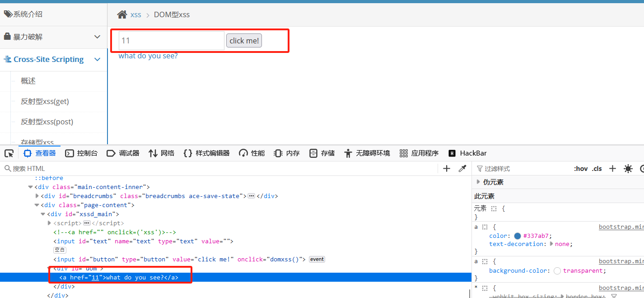Expand the script node
Image resolution: width=644 pixels, height=298 pixels.
[x=50, y=223]
